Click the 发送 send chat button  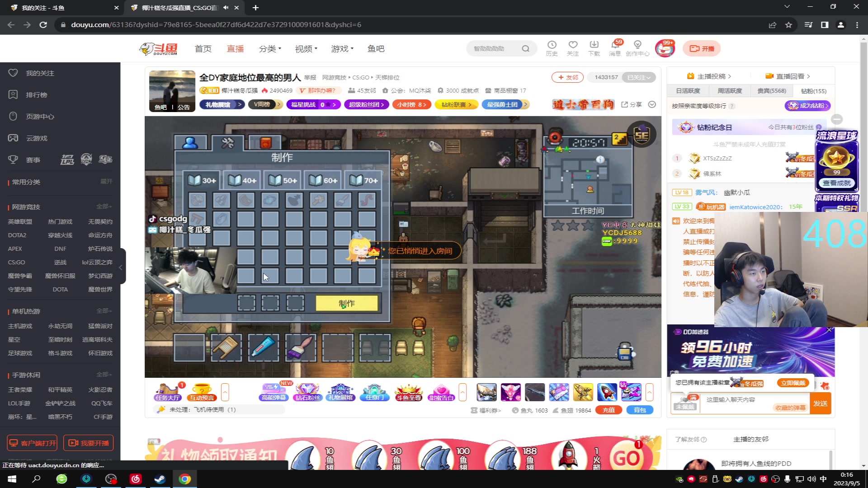(820, 404)
